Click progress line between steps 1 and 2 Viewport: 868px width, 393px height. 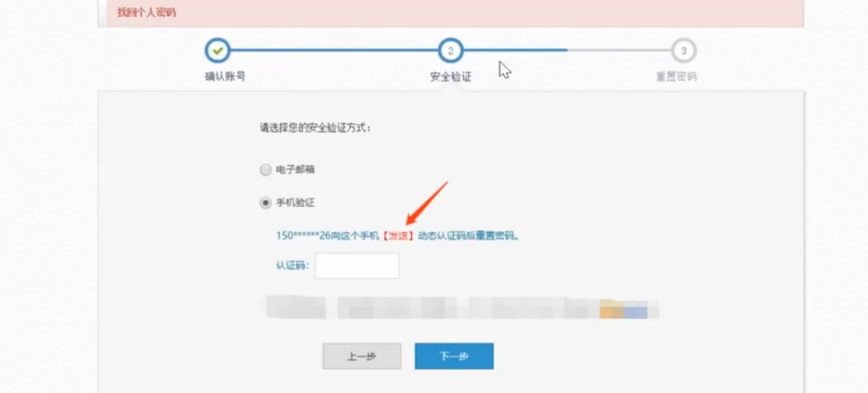(334, 51)
